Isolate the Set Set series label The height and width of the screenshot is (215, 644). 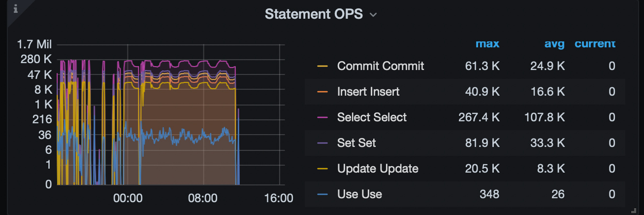(x=356, y=143)
